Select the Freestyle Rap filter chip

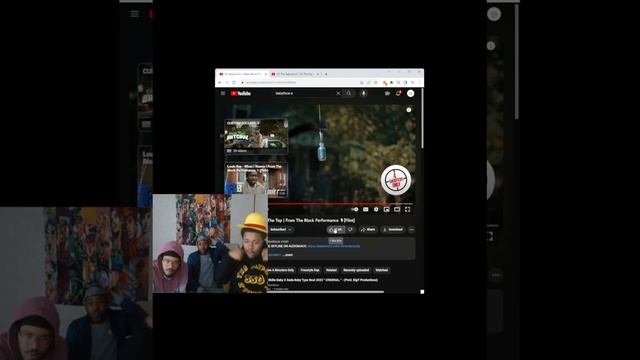(310, 270)
